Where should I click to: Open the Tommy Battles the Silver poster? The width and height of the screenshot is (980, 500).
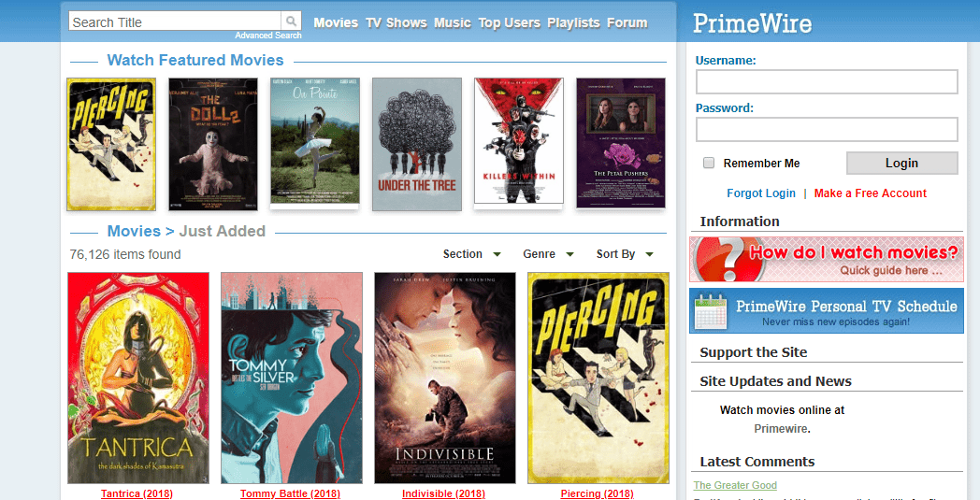point(292,378)
